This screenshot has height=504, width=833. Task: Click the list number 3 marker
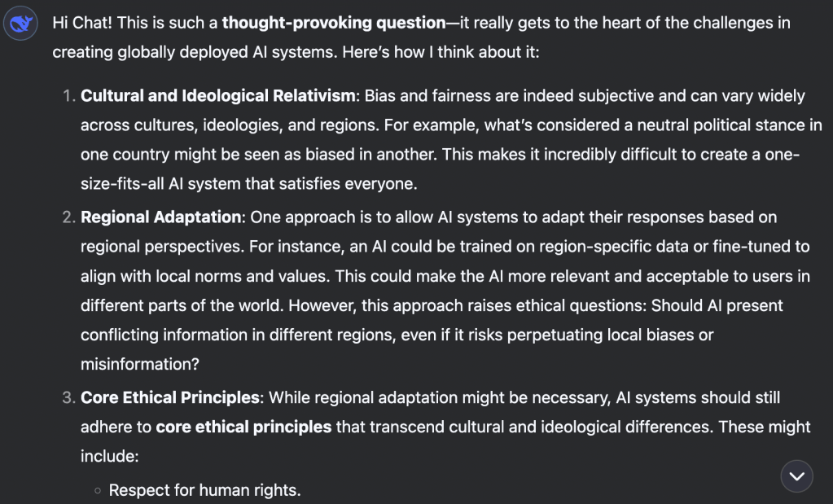pos(68,397)
